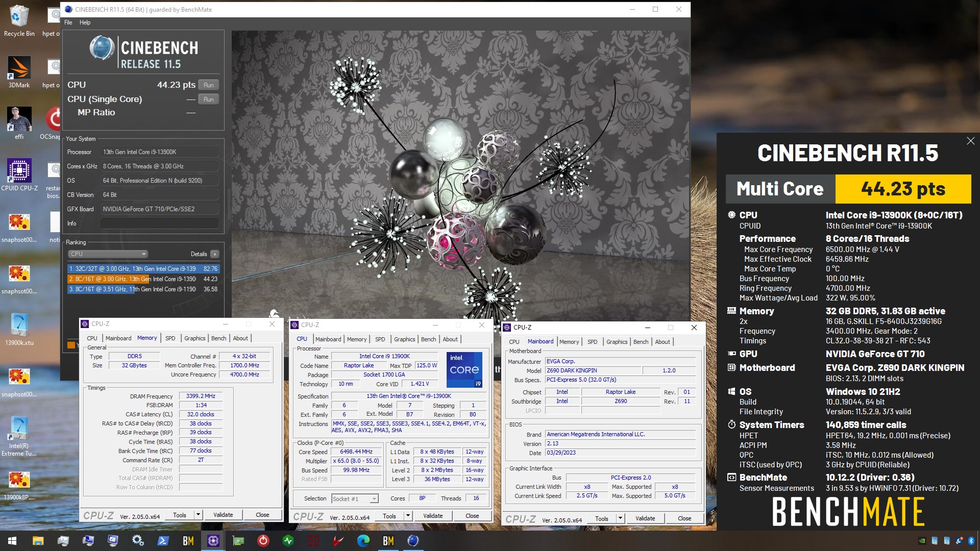Switch to Graphics tab in CPU-Z Mainboard window

[617, 342]
